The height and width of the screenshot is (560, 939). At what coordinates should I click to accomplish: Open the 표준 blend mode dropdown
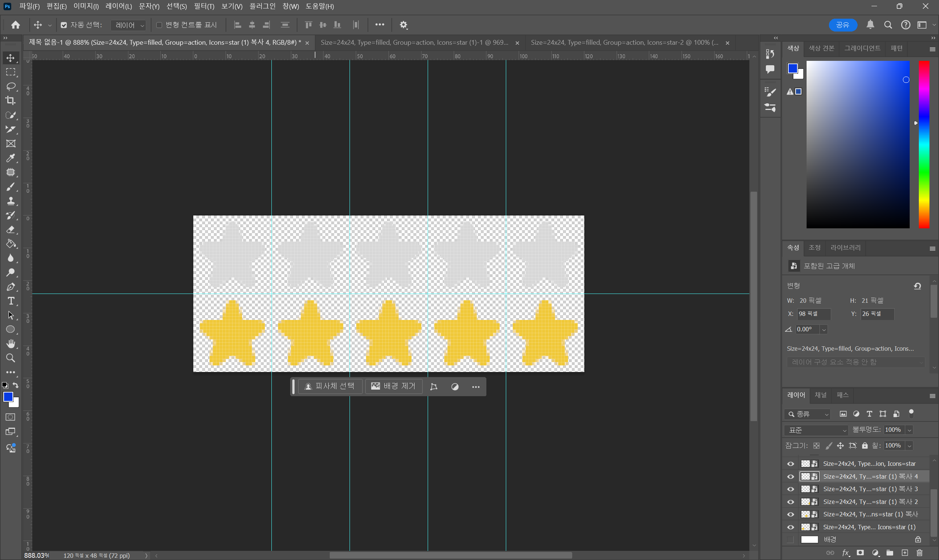(x=815, y=430)
